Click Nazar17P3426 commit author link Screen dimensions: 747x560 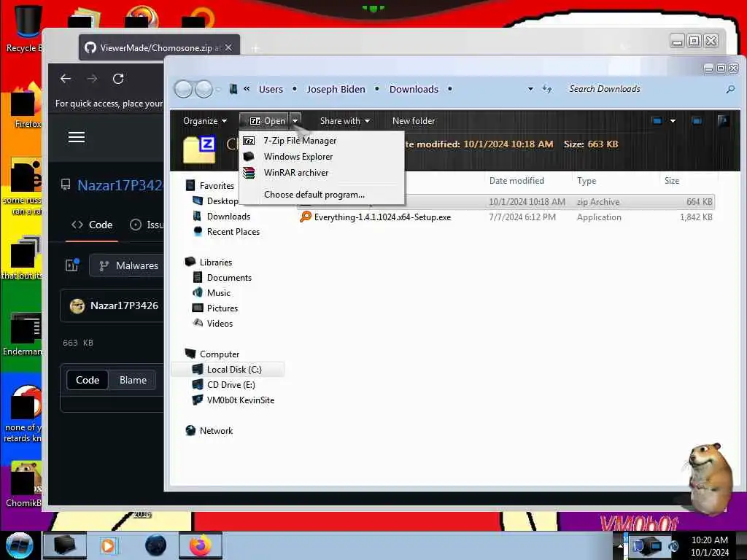click(x=124, y=306)
